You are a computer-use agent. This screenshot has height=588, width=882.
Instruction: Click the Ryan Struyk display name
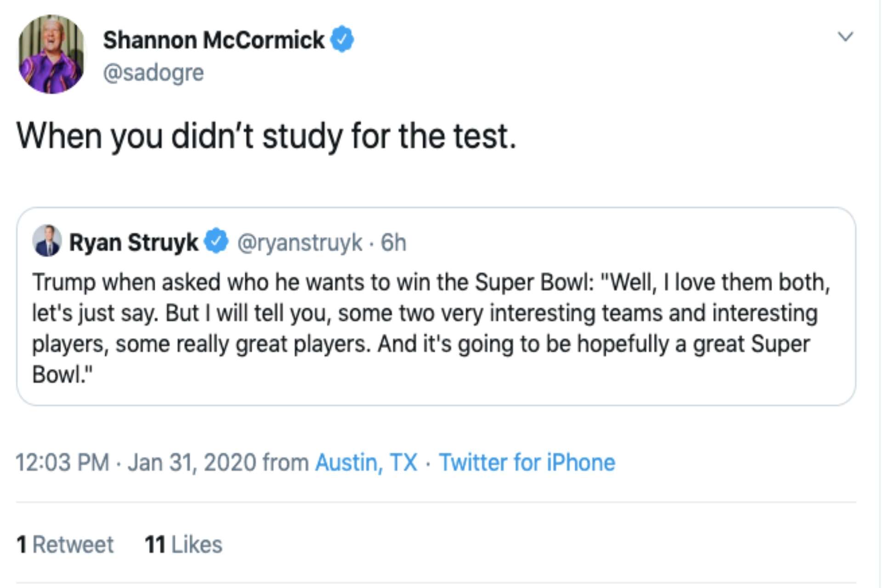(x=133, y=242)
